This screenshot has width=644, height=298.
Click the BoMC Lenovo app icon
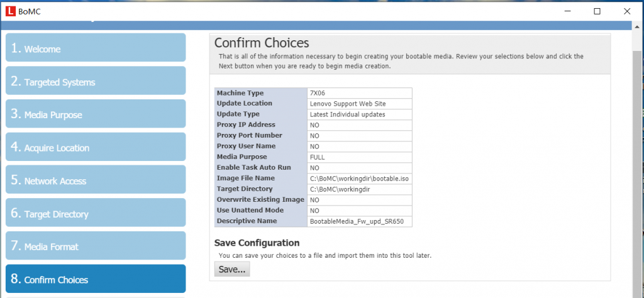coord(10,11)
